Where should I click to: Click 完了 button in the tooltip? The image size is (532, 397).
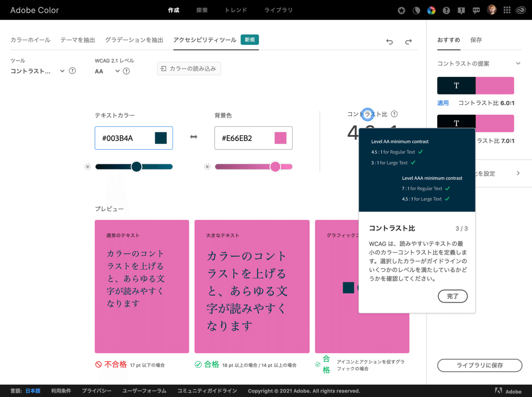[x=453, y=296]
